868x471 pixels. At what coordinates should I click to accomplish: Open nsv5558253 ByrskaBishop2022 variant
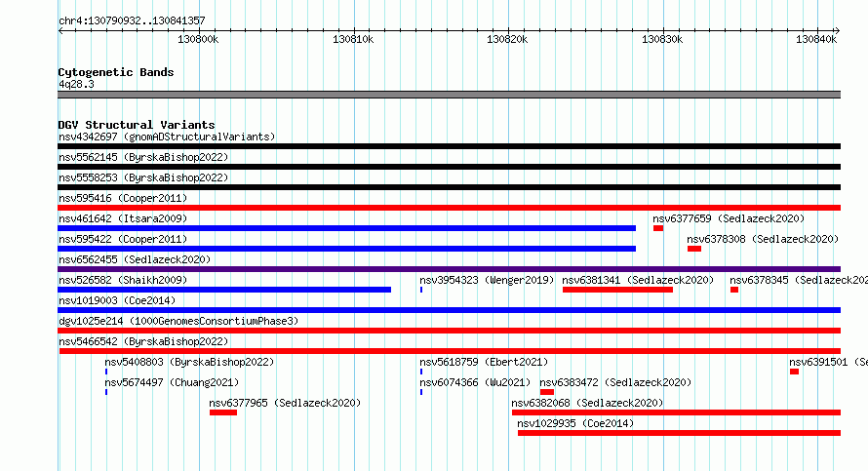pos(143,177)
